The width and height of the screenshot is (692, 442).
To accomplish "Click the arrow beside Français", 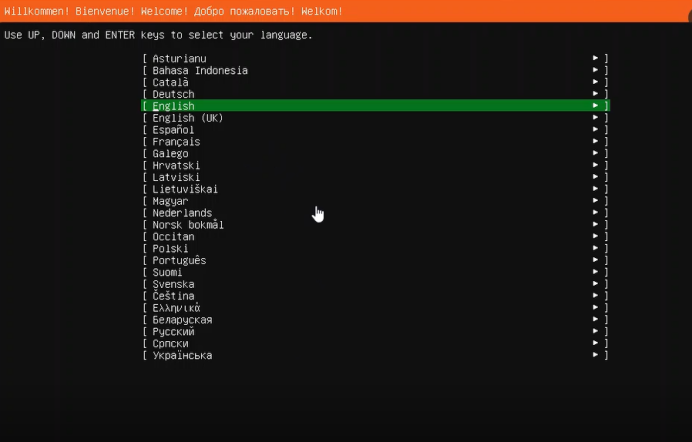I will (x=596, y=142).
